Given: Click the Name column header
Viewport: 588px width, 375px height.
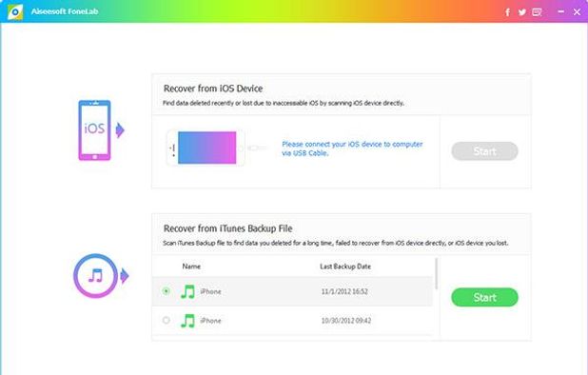Looking at the screenshot, I should click(191, 266).
